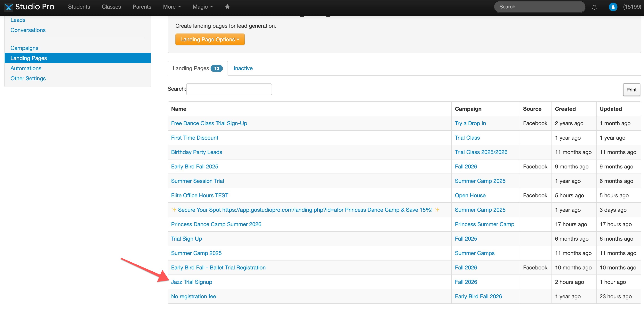Click the 13 count badge
Image resolution: width=644 pixels, height=310 pixels.
click(x=216, y=68)
